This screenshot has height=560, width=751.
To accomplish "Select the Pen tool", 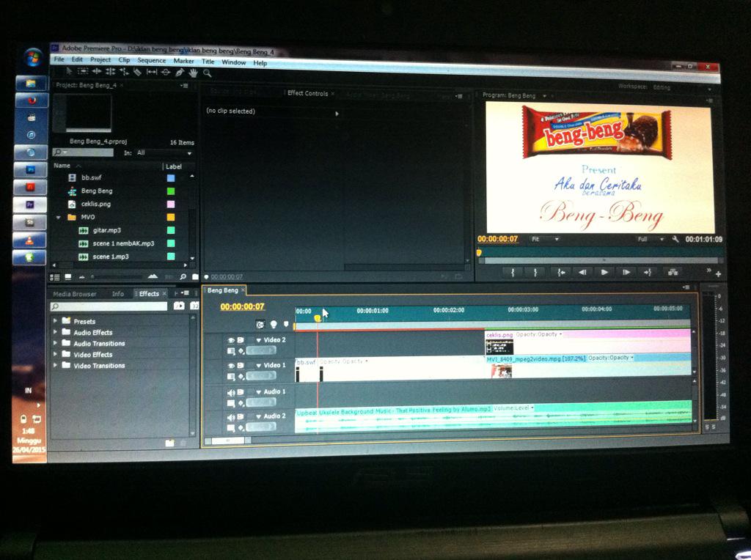I will tap(180, 73).
